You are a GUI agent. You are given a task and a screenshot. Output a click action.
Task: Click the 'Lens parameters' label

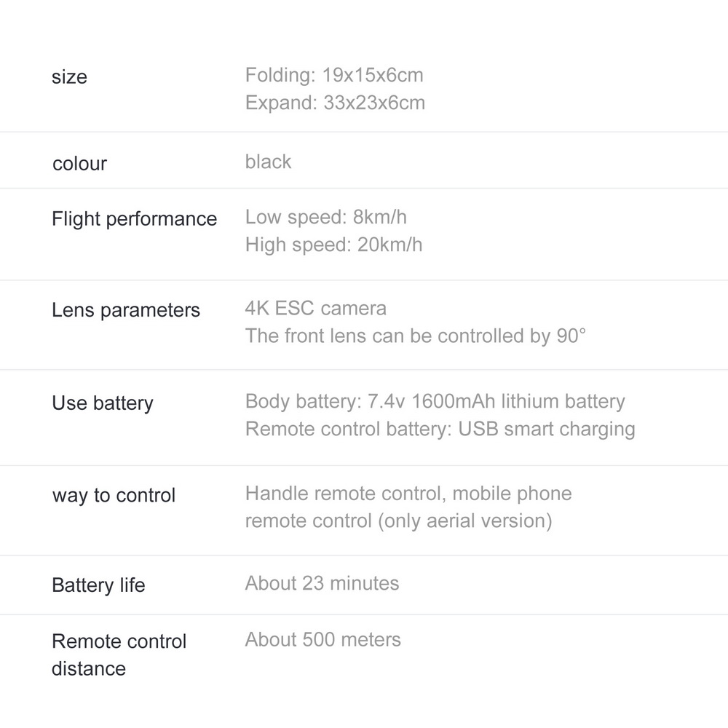(x=125, y=310)
